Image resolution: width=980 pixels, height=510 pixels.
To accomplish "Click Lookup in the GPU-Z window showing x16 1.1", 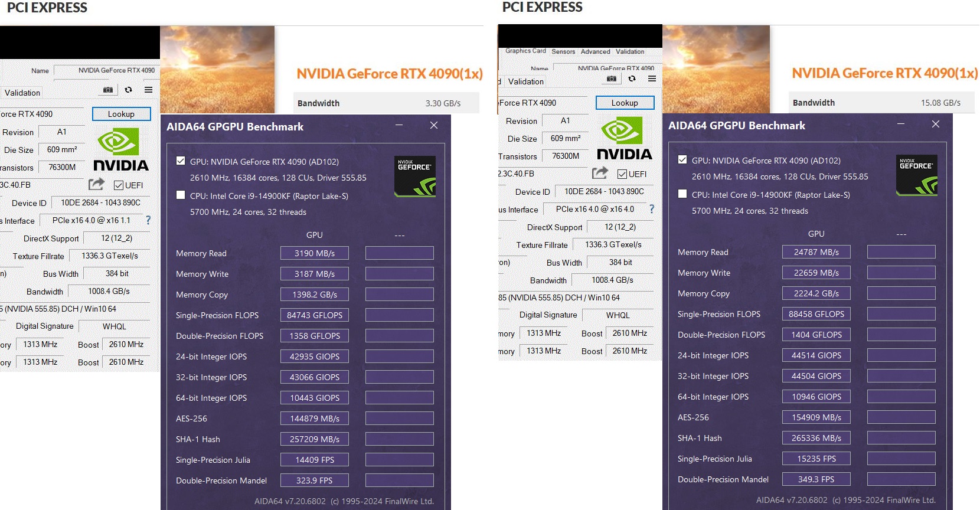I will tap(121, 114).
